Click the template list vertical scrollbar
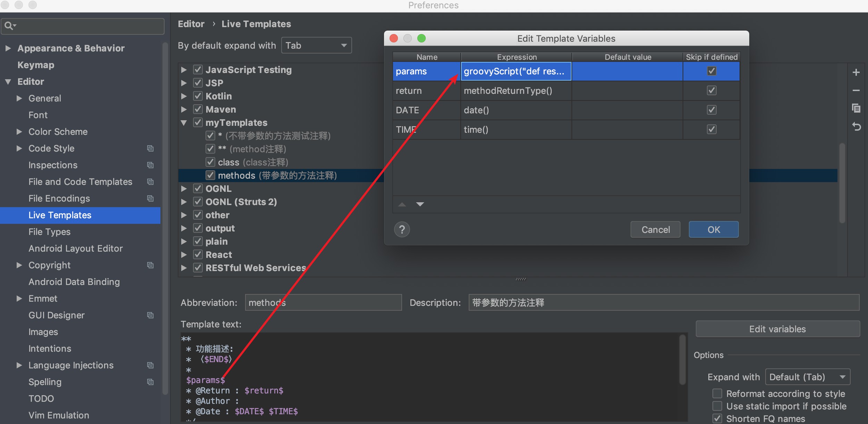 click(842, 182)
